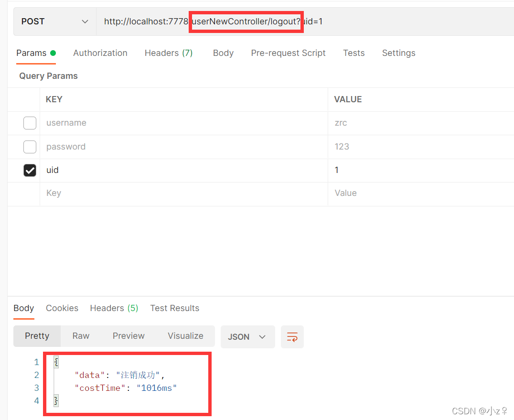This screenshot has height=420, width=514.
Task: Open the Settings tab
Action: (398, 53)
